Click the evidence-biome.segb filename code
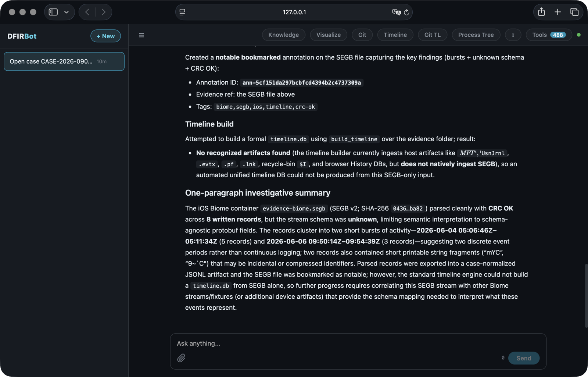This screenshot has height=377, width=588. click(294, 209)
